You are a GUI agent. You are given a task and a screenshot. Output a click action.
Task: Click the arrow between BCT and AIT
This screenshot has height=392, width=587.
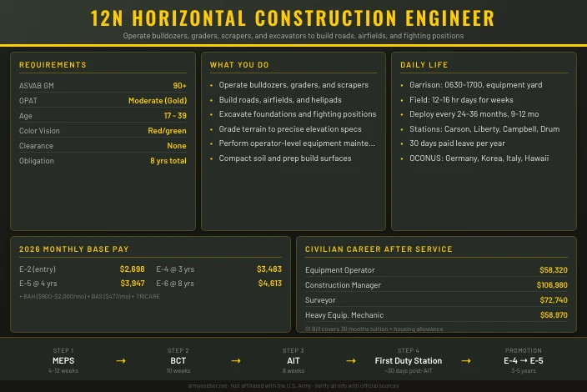236,361
